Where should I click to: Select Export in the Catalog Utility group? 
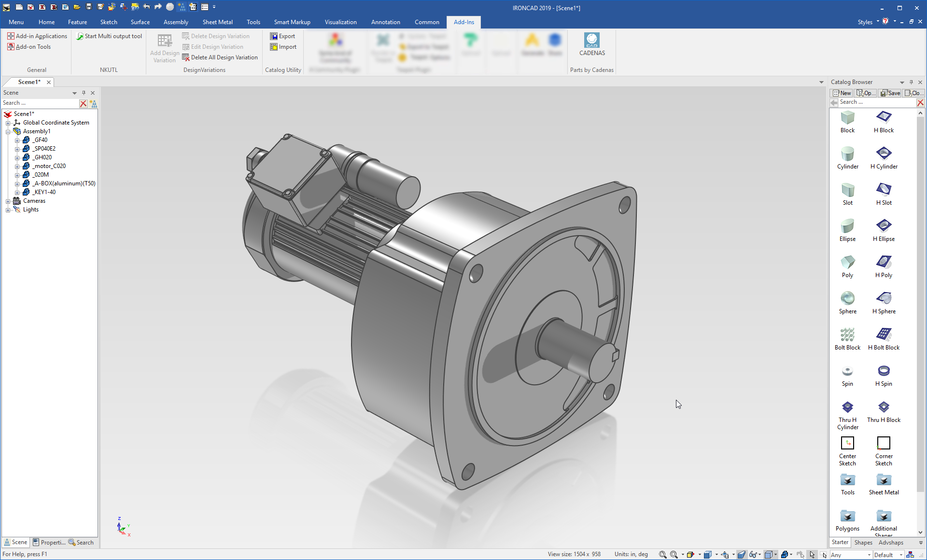click(x=283, y=36)
